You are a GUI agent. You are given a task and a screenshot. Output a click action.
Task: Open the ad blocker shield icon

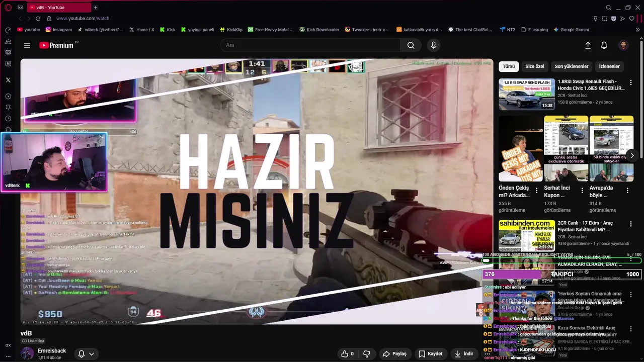(x=613, y=19)
